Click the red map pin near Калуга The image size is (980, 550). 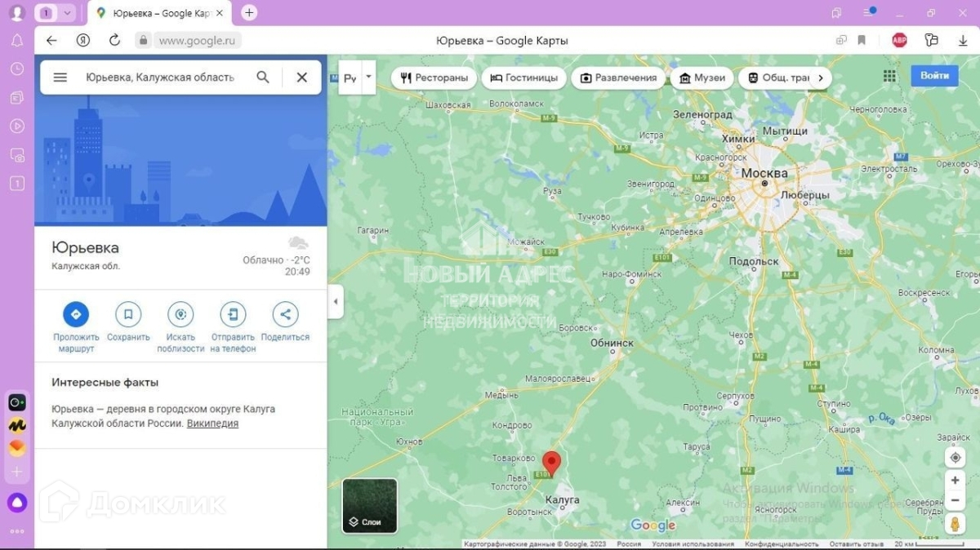coord(552,463)
